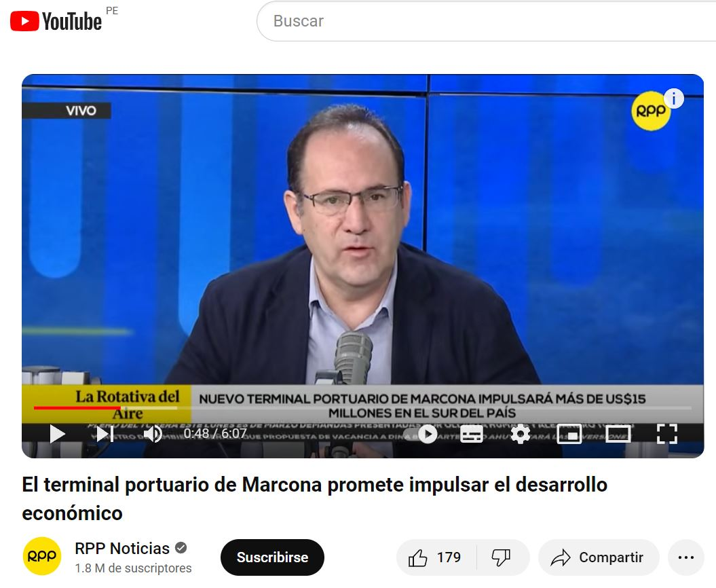Click the RPP channel avatar
Image resolution: width=716 pixels, height=588 pixels.
tap(42, 556)
